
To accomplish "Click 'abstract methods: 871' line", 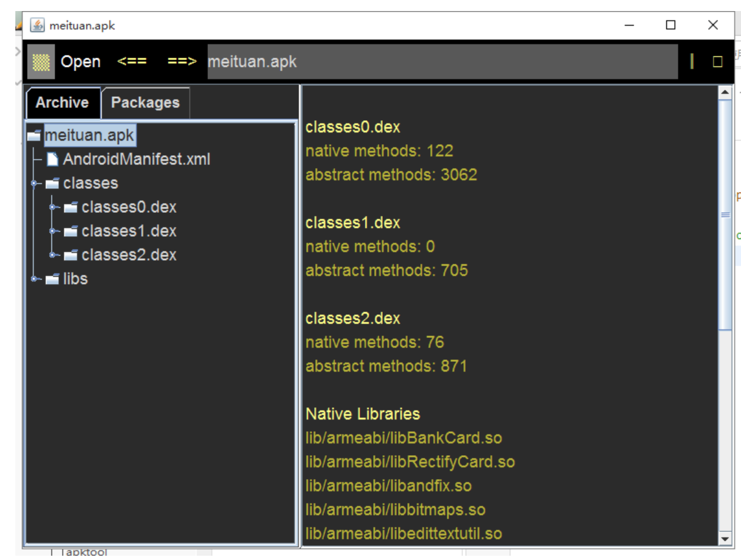I will 386,366.
